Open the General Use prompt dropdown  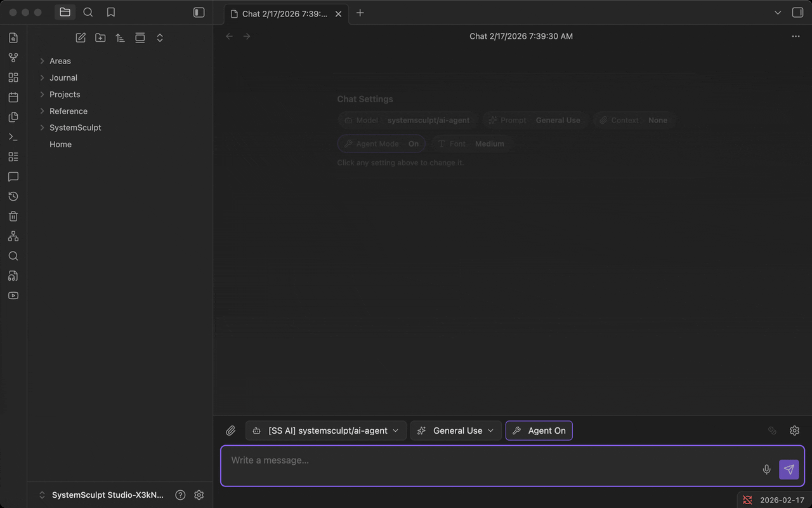coord(455,431)
